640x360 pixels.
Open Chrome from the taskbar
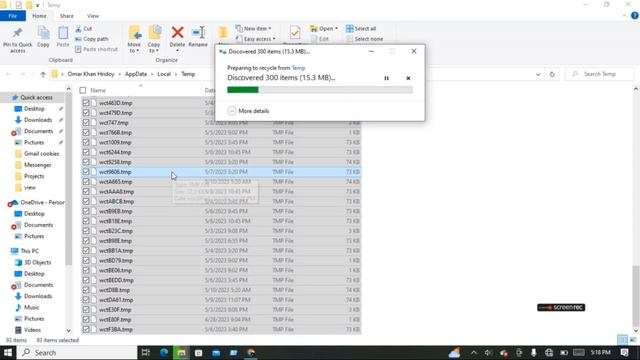tap(251, 352)
